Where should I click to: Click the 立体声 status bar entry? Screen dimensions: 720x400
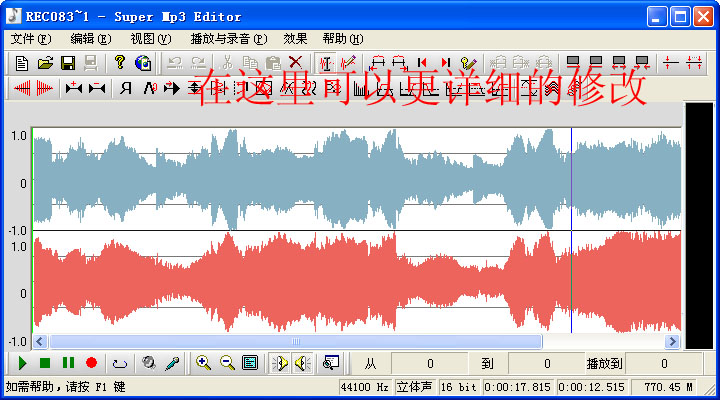(x=414, y=387)
